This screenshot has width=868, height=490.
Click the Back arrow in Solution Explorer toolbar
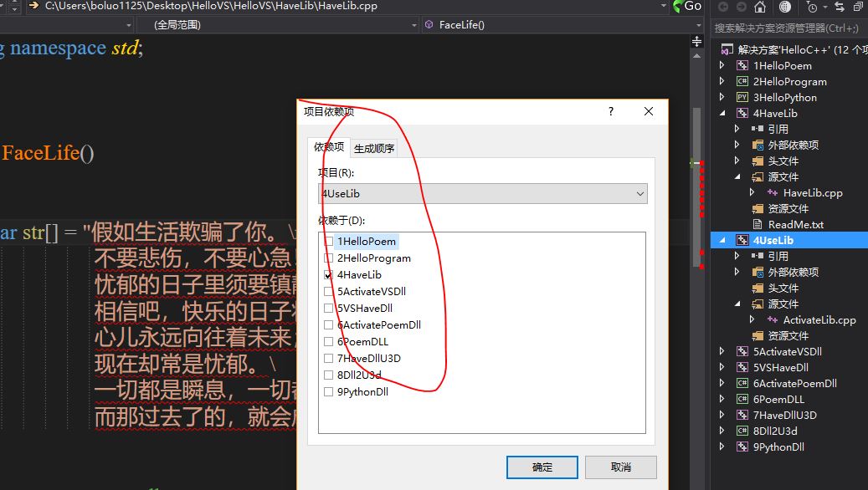(723, 7)
